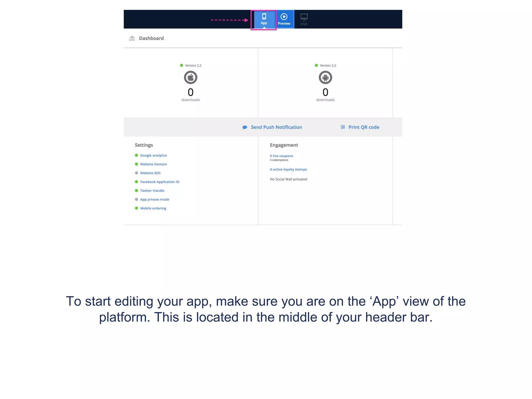Open Print QR code

(364, 127)
